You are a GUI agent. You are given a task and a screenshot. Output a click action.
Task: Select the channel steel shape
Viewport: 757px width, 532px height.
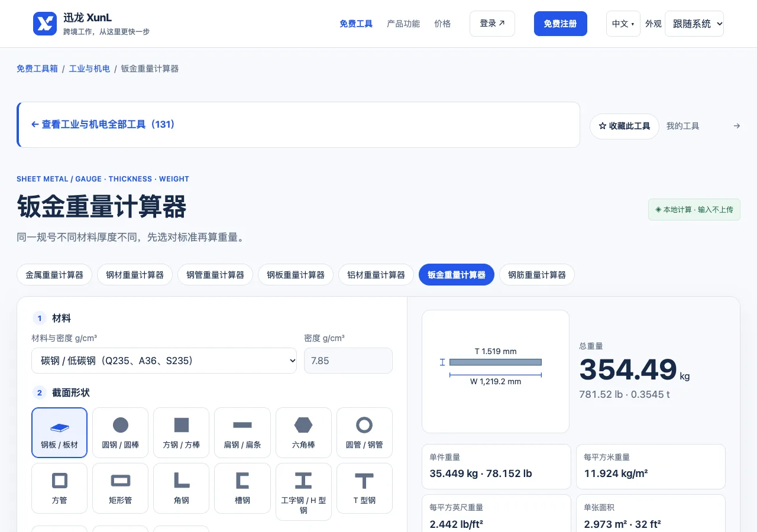pyautogui.click(x=242, y=488)
